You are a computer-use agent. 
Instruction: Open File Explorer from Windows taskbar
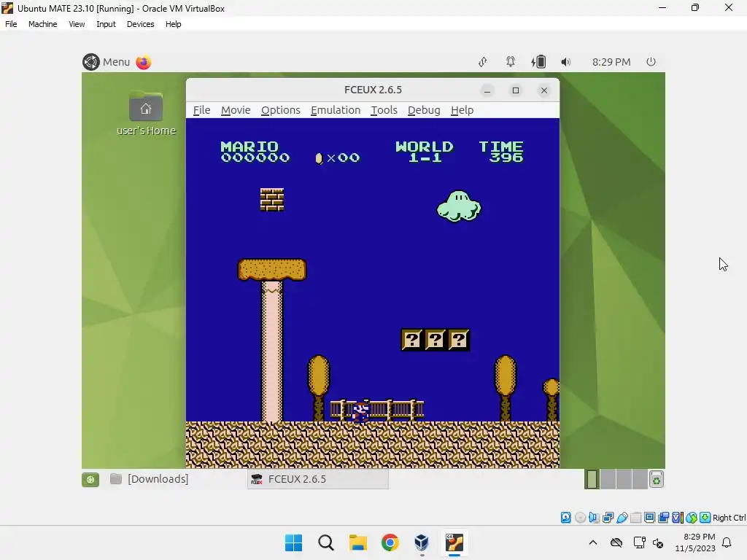(357, 542)
